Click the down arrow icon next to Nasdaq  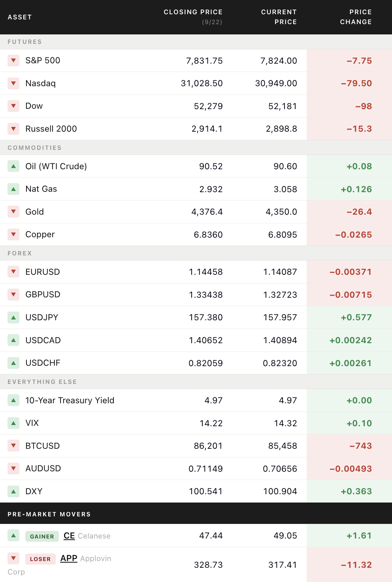(x=13, y=83)
